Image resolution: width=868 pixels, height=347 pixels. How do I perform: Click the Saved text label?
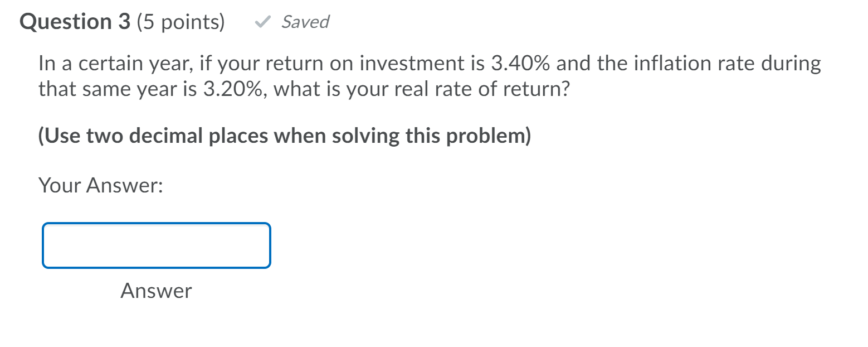(305, 22)
